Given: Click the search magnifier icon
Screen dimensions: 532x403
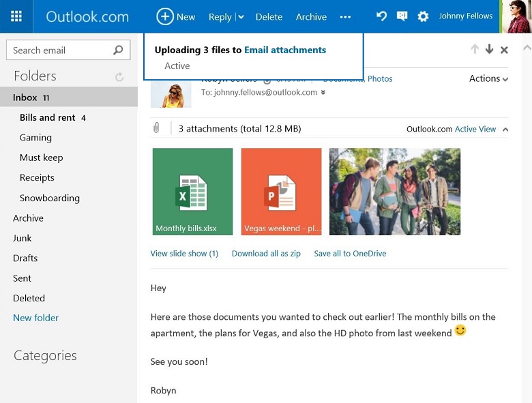Looking at the screenshot, I should 118,50.
